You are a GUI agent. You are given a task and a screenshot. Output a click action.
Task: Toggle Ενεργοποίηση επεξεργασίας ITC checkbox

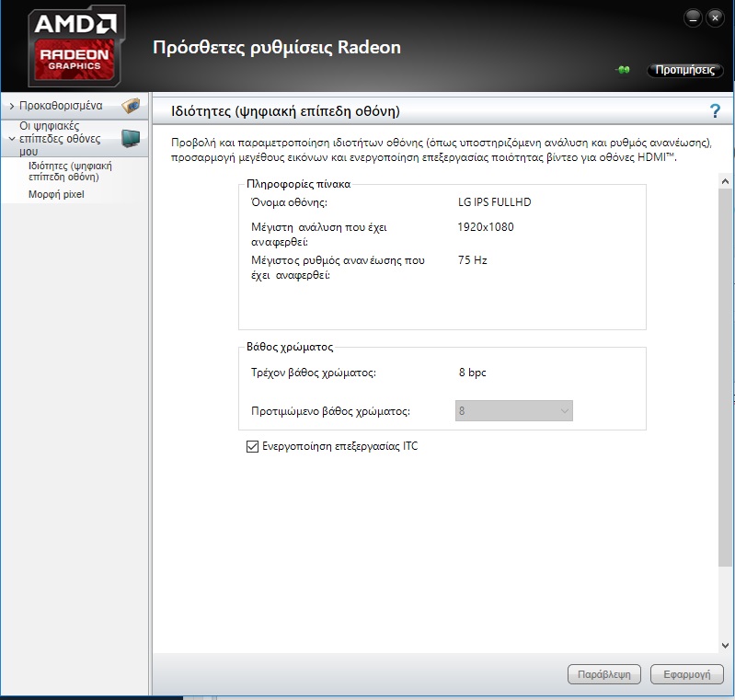[x=252, y=446]
